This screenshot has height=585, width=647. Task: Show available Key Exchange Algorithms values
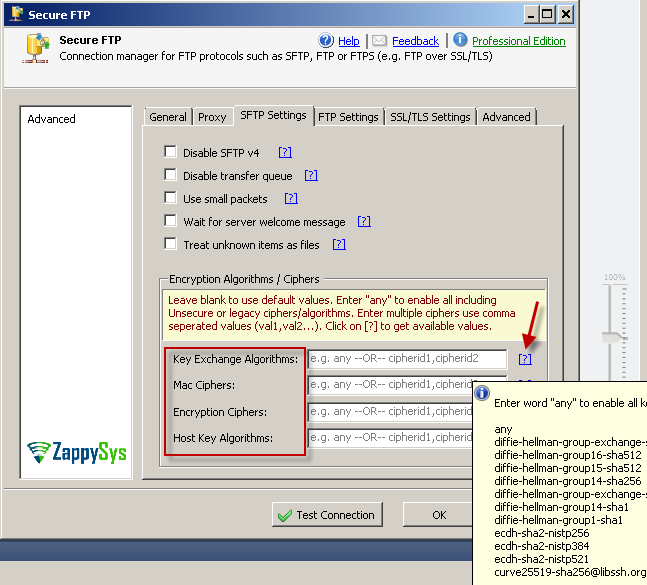[525, 359]
